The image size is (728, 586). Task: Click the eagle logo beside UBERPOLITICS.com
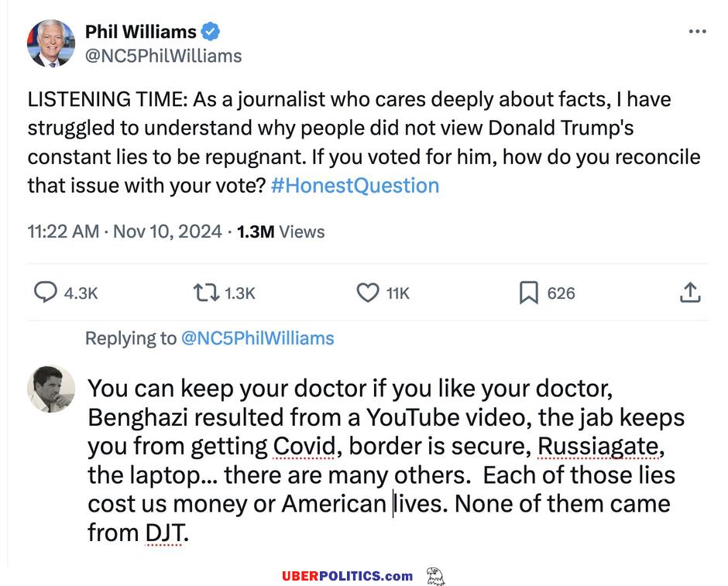click(436, 576)
